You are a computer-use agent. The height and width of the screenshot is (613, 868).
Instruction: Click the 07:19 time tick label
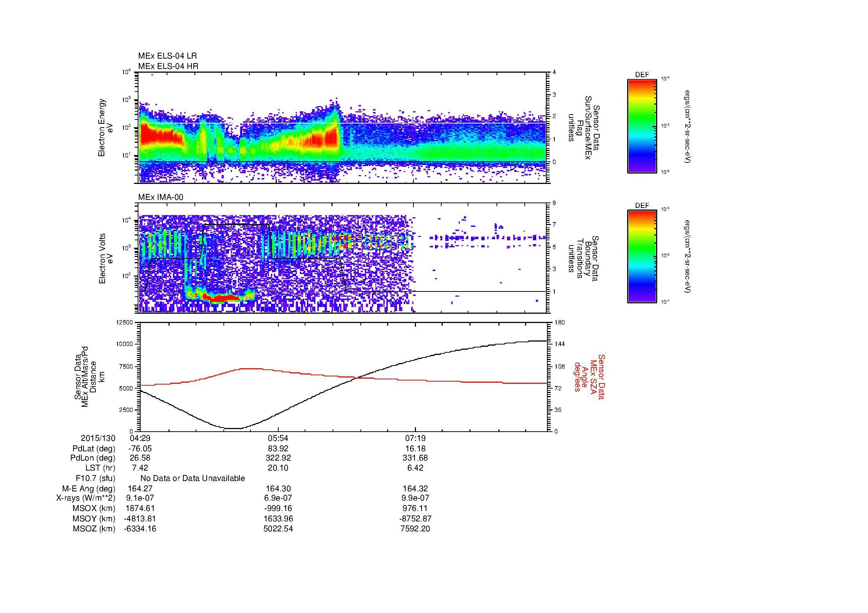(415, 438)
